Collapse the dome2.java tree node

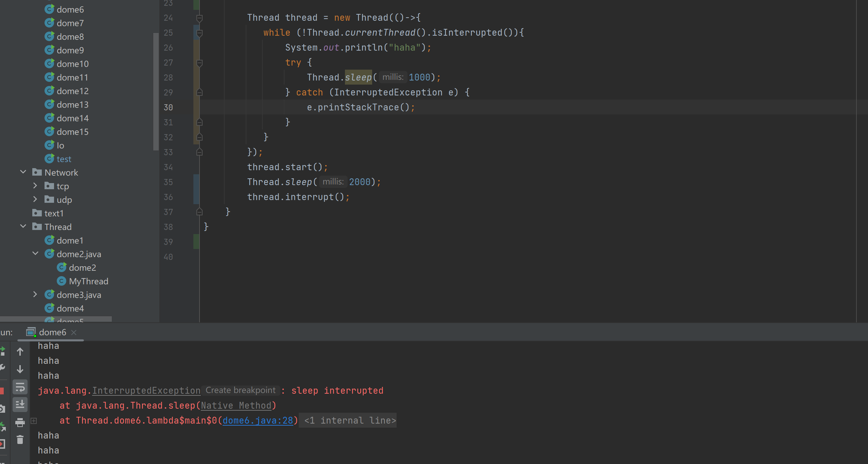point(35,254)
